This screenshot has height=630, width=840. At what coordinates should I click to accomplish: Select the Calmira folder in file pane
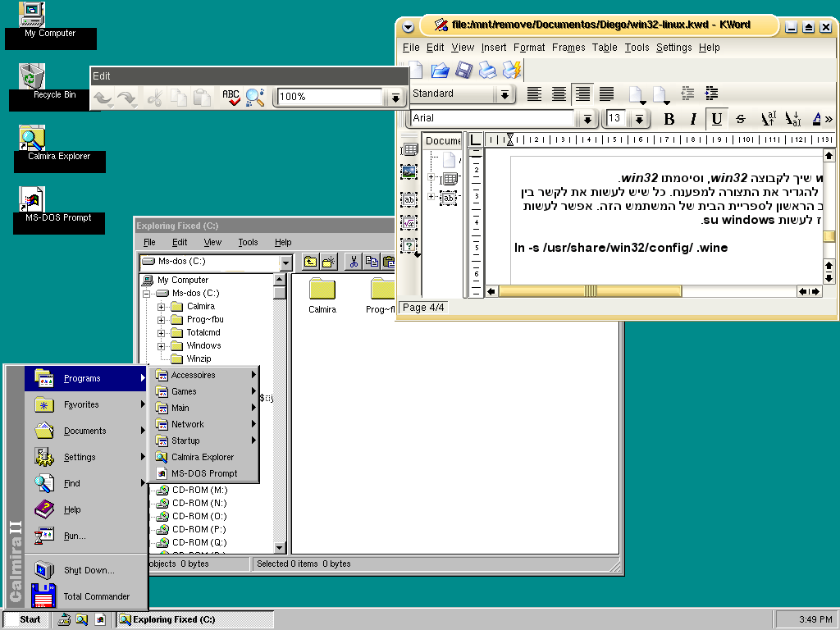pos(322,295)
